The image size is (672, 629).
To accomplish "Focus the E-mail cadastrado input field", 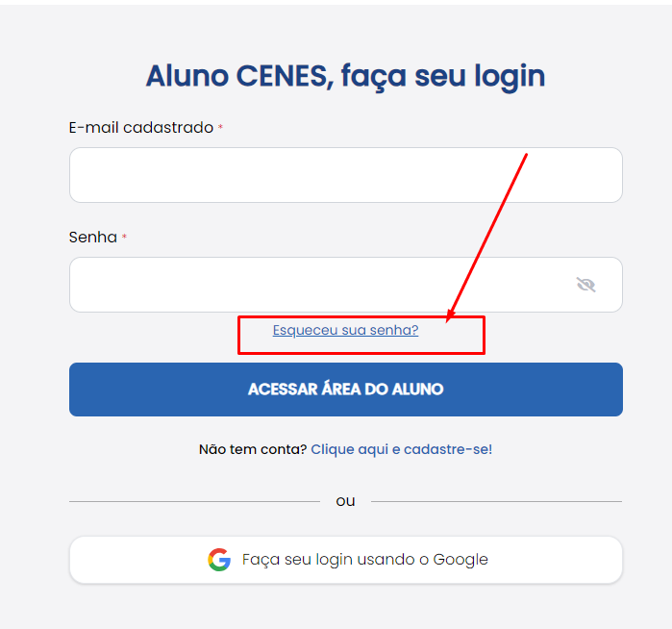I will pos(346,175).
